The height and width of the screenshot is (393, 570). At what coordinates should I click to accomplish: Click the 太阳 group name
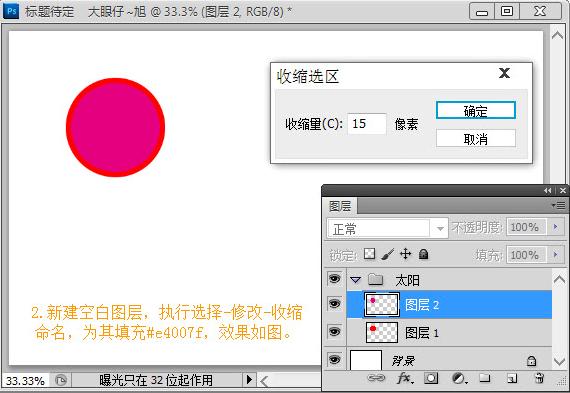[407, 280]
